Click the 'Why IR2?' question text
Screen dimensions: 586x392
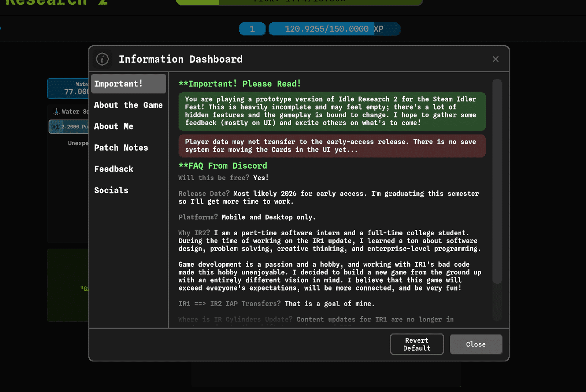point(194,233)
